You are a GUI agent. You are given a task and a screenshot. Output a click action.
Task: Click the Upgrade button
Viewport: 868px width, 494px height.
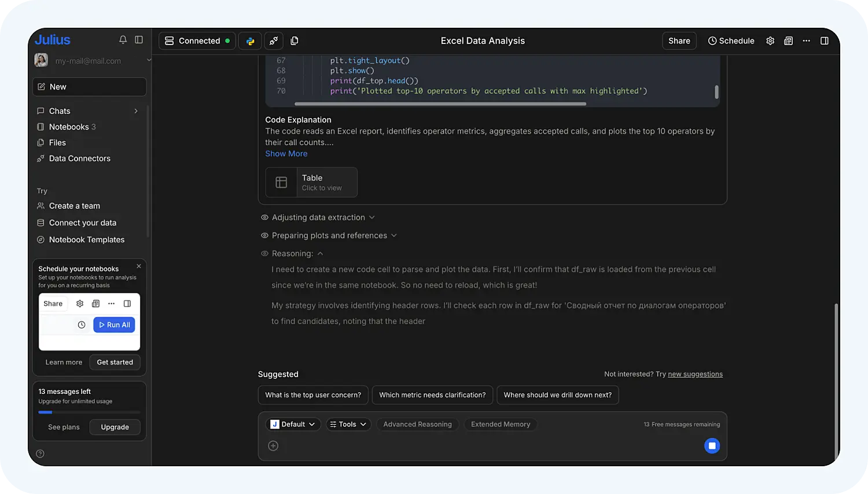[x=115, y=427]
